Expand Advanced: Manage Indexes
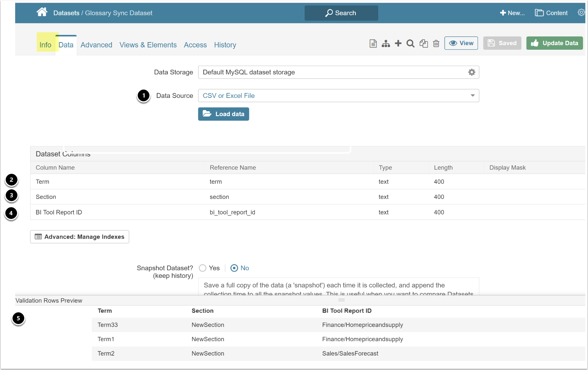 coord(79,236)
